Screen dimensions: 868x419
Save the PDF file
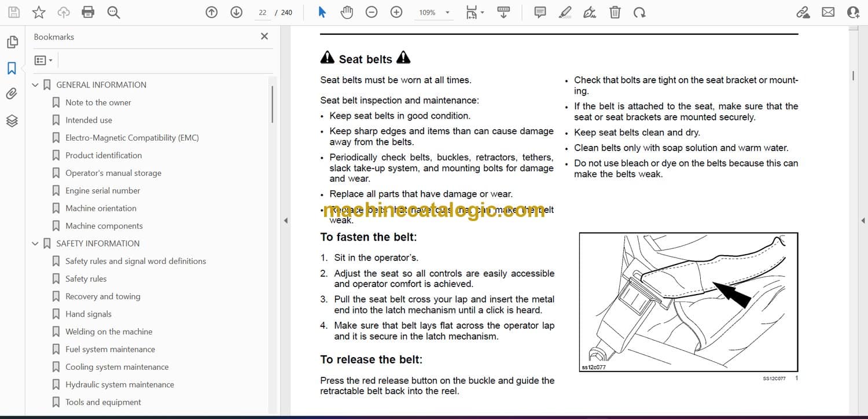(13, 12)
